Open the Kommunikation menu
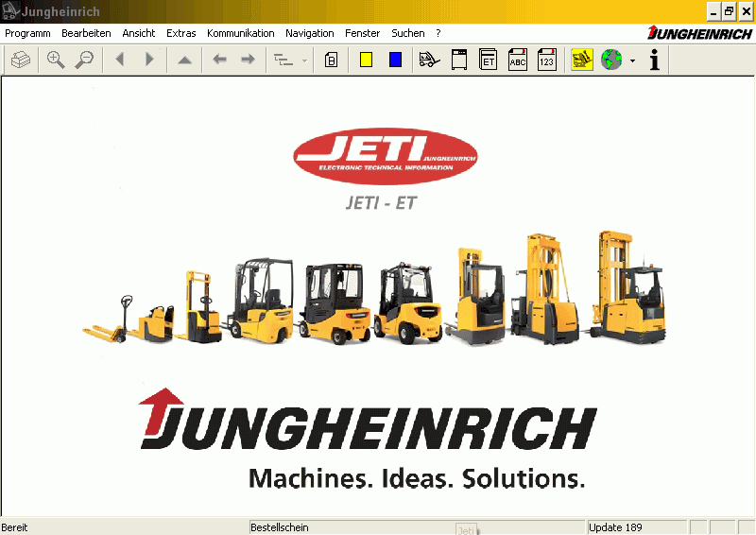This screenshot has height=535, width=756. click(240, 33)
